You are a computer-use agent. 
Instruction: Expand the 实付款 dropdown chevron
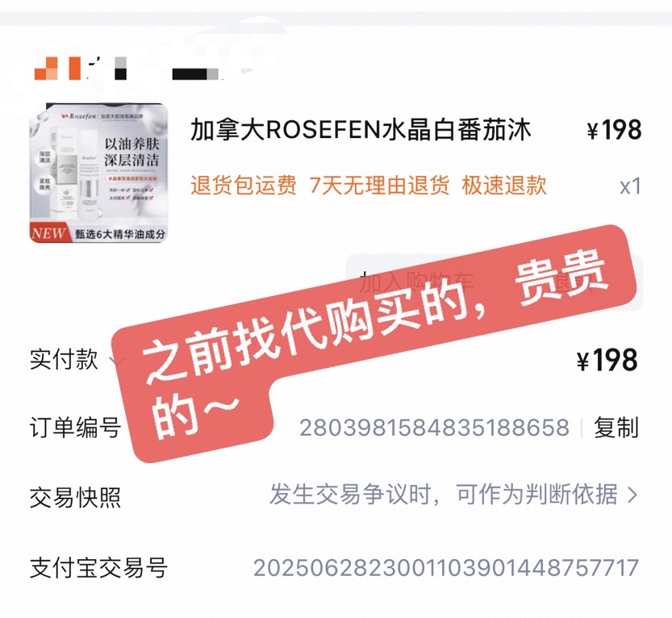pyautogui.click(x=116, y=359)
